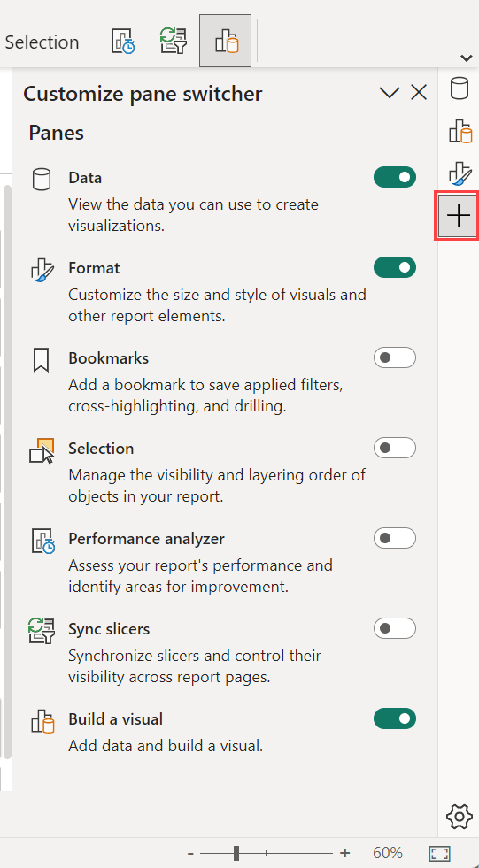
Task: Click the 'Bookmarks' pane label
Action: (109, 358)
